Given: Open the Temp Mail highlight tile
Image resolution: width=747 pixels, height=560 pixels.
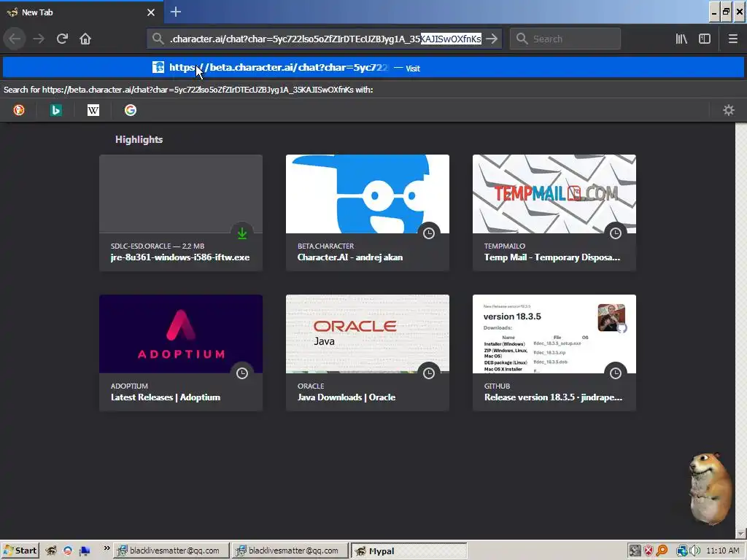Looking at the screenshot, I should click(554, 213).
